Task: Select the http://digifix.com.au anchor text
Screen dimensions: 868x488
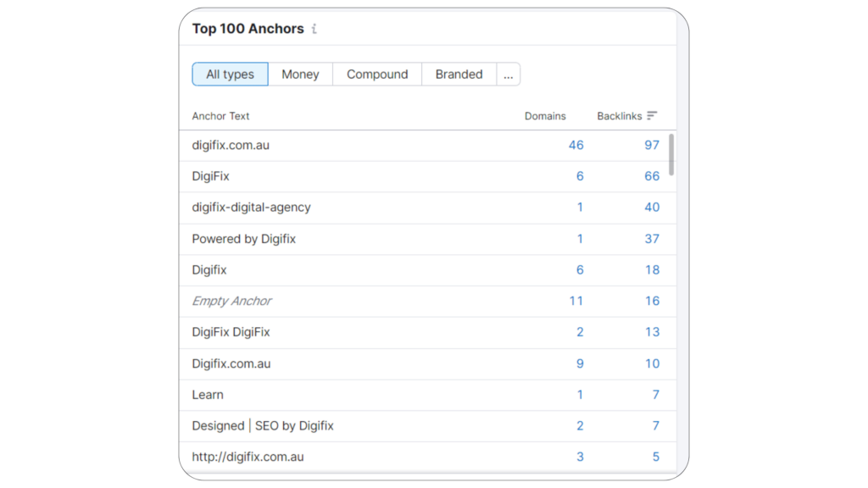Action: [x=248, y=457]
